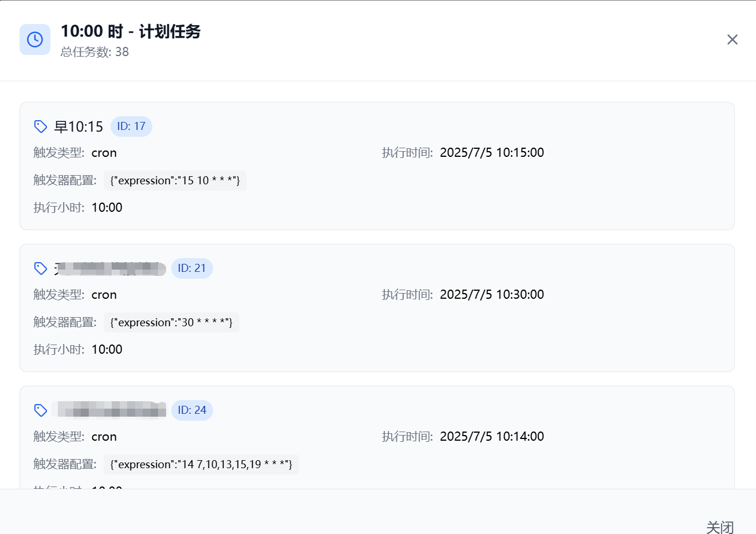This screenshot has height=534, width=756.
Task: Click the 关闭 button at bottom
Action: 720,527
